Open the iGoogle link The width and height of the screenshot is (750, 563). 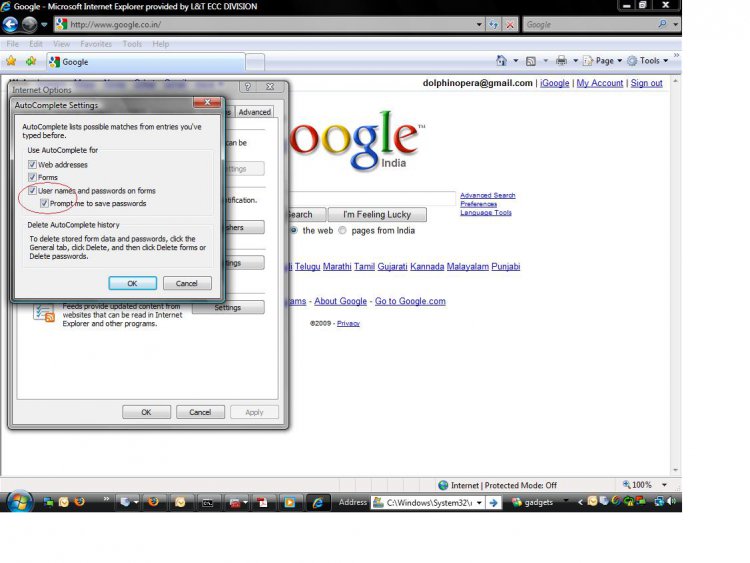(554, 83)
